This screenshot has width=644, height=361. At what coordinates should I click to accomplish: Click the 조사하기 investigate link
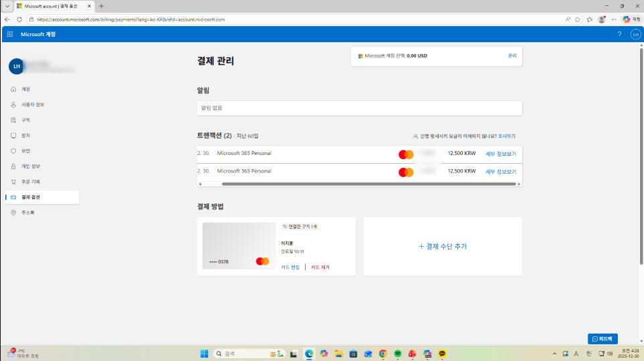click(x=506, y=136)
